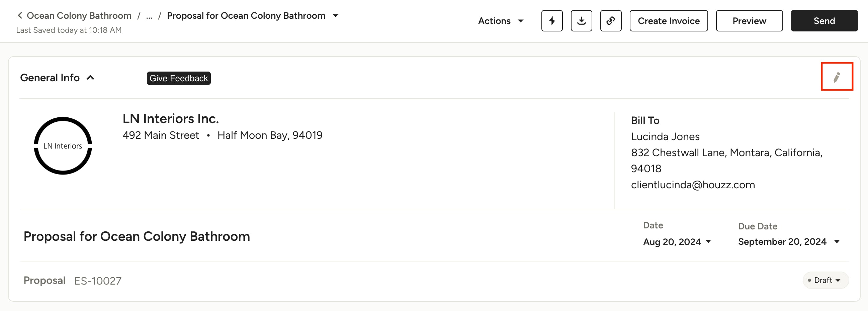
Task: Change the September 20, 2024 due date
Action: pyautogui.click(x=788, y=242)
